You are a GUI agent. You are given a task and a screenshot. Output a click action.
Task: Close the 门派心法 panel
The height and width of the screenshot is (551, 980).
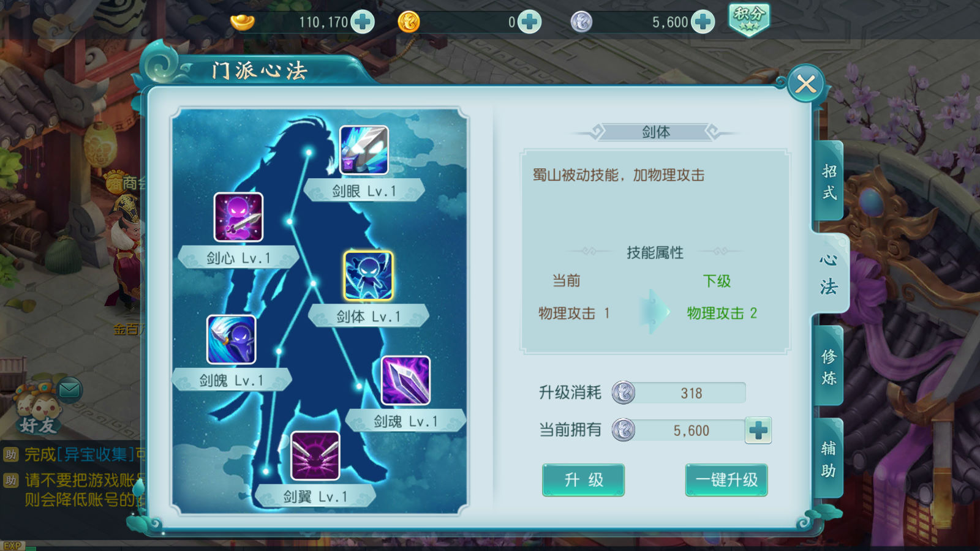coord(805,84)
